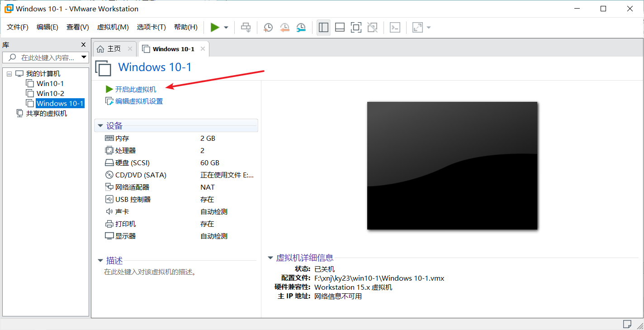Screen dimensions: 644x330
Task: Click 编辑虚拟机设置 link
Action: [x=139, y=101]
